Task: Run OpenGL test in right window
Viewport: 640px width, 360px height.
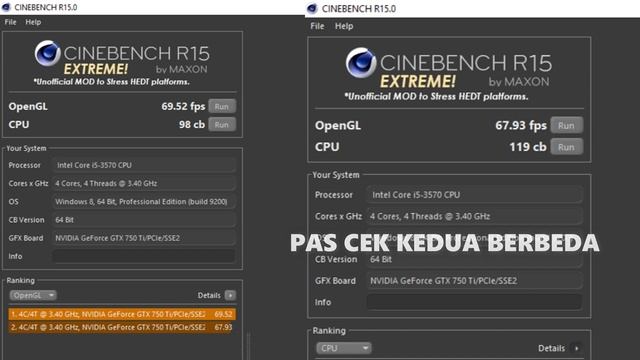Action: click(566, 125)
